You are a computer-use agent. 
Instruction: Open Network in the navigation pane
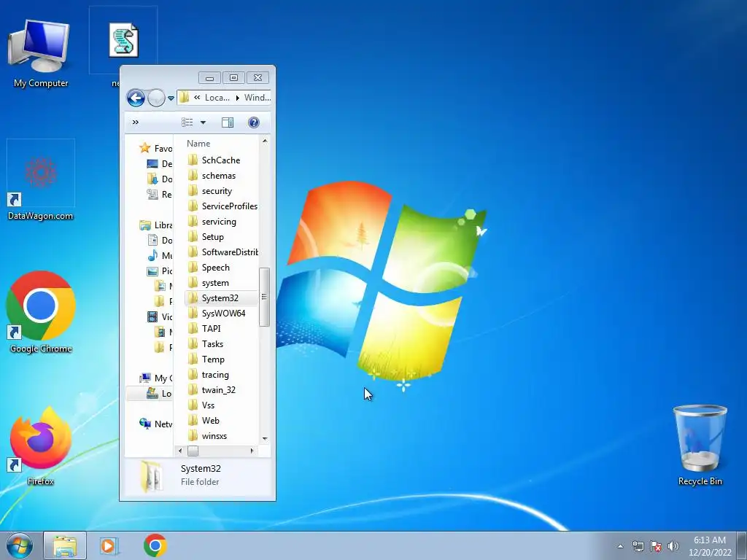click(x=156, y=424)
